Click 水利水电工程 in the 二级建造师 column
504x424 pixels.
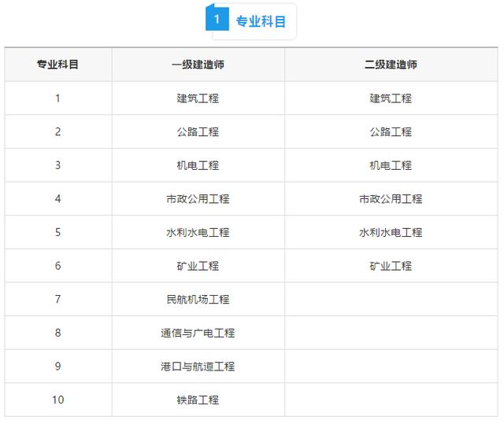coord(391,232)
